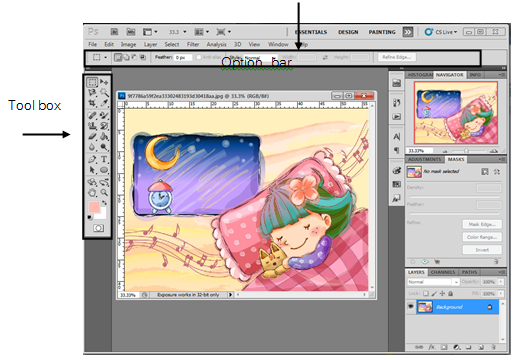The height and width of the screenshot is (360, 516).
Task: Launch Mini Bridge from application bar
Action: (131, 32)
